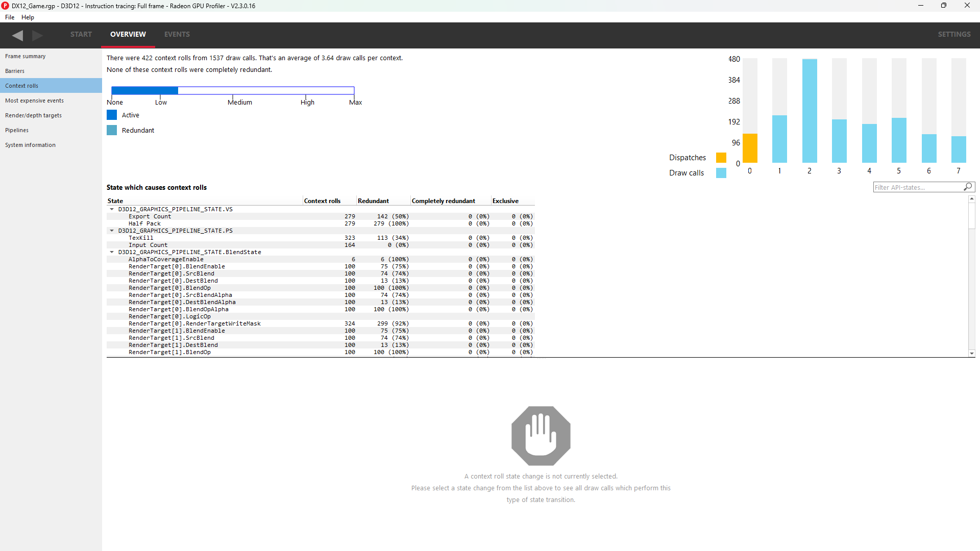The image size is (980, 551).
Task: Open the File menu
Action: 10,17
